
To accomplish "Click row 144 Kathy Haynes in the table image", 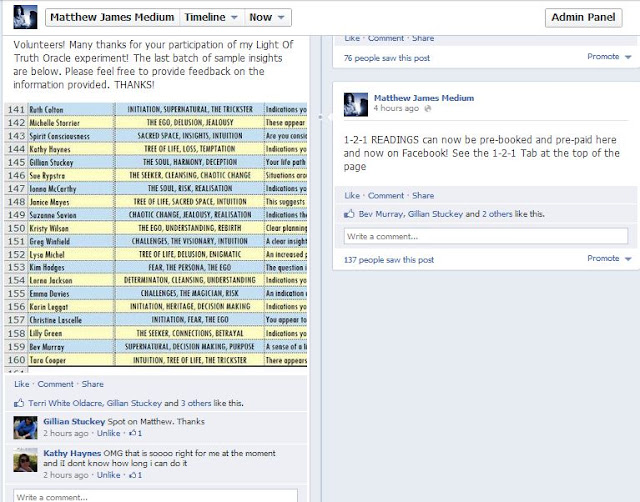I will coord(156,149).
